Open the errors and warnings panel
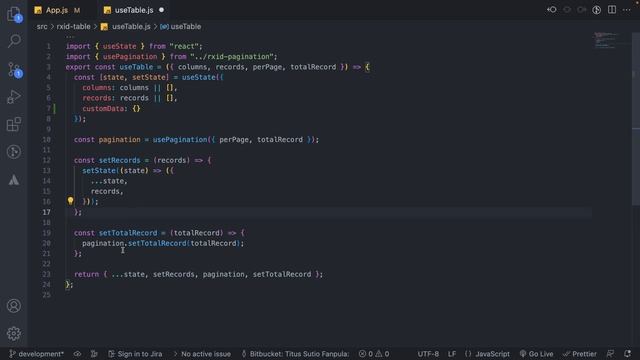 pyautogui.click(x=374, y=354)
